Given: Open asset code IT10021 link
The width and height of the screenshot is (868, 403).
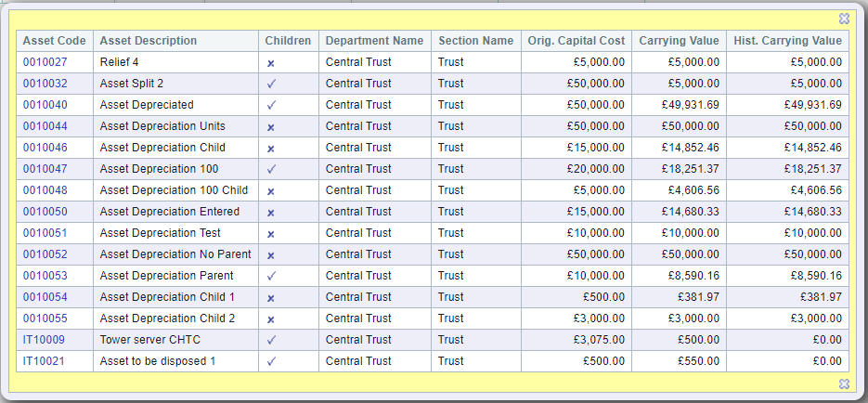Looking at the screenshot, I should coord(44,361).
